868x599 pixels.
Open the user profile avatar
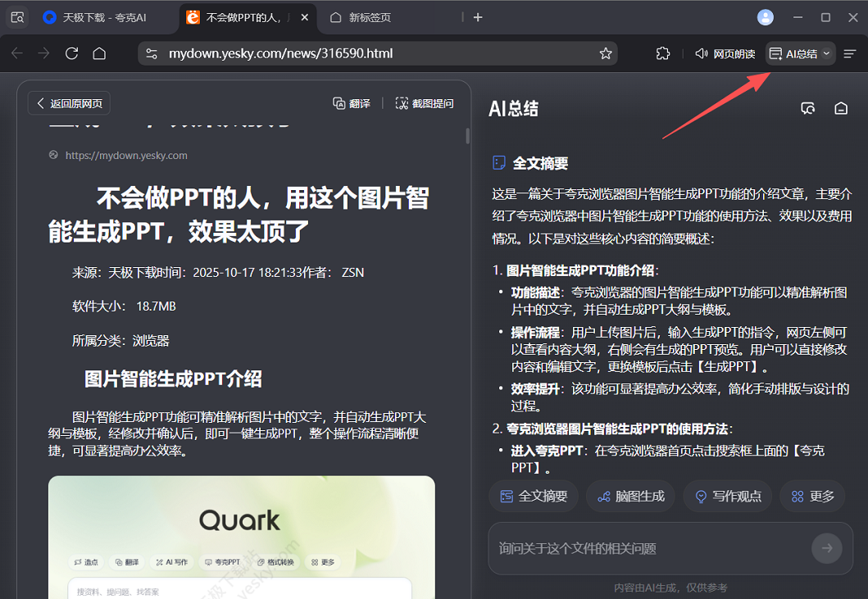(x=765, y=17)
